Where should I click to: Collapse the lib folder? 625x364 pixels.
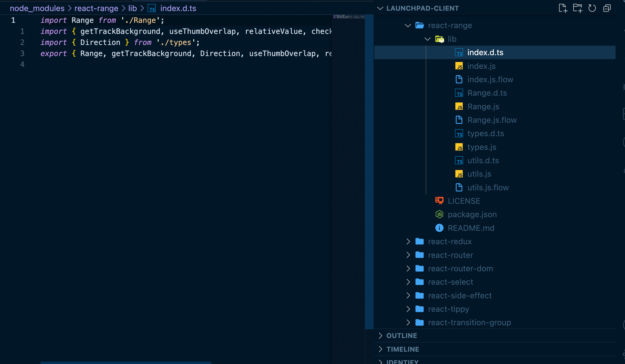pyautogui.click(x=427, y=39)
